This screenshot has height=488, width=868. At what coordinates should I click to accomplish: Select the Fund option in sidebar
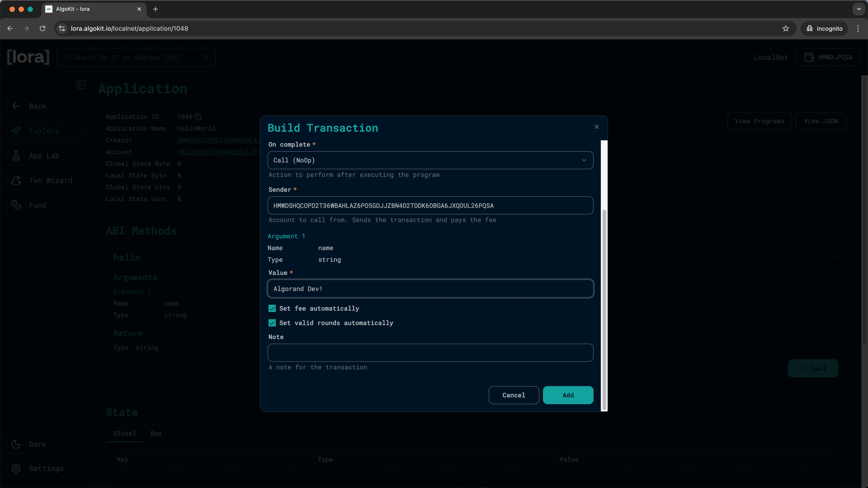(x=37, y=205)
